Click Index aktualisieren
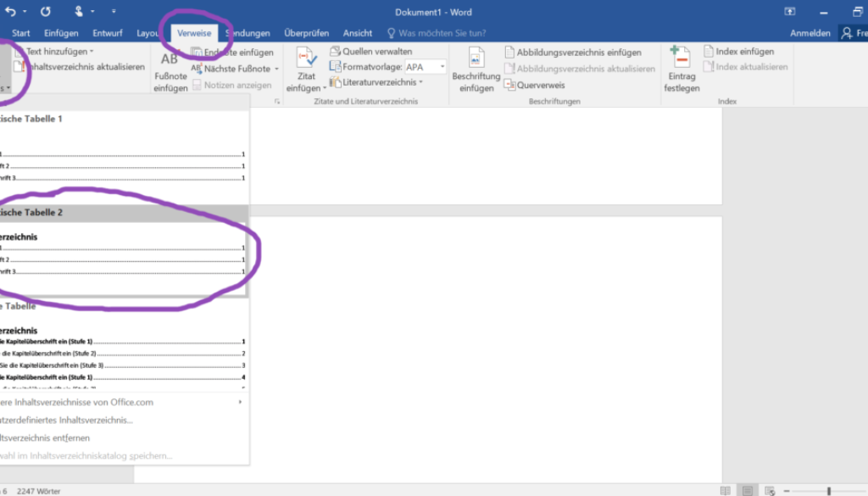 pyautogui.click(x=746, y=67)
